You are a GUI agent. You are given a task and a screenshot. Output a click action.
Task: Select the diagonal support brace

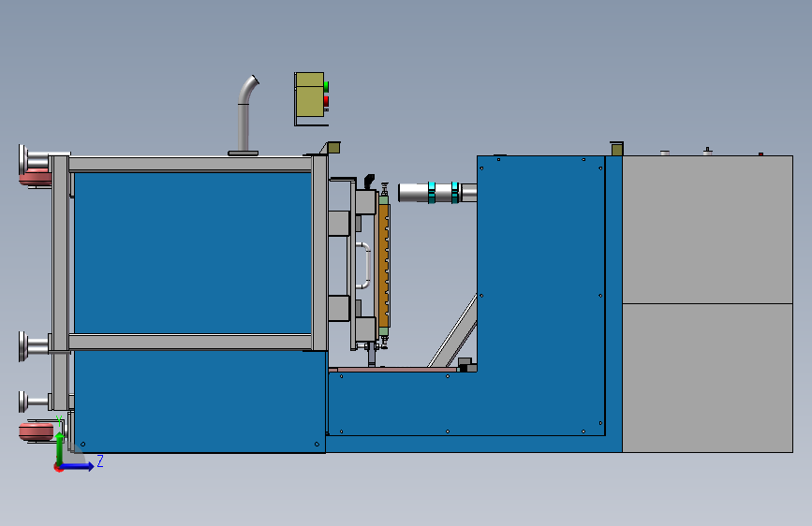click(x=453, y=332)
